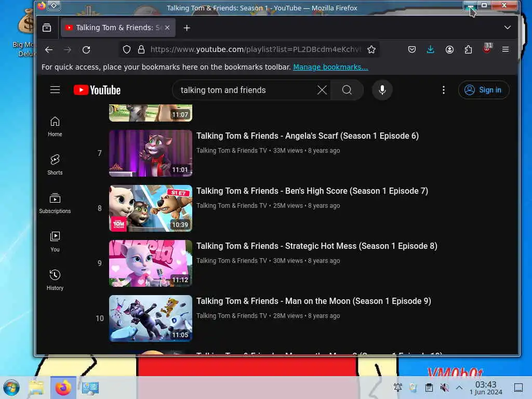Click the Ben's High Score Episode 7 title
The image size is (532, 399).
(312, 191)
